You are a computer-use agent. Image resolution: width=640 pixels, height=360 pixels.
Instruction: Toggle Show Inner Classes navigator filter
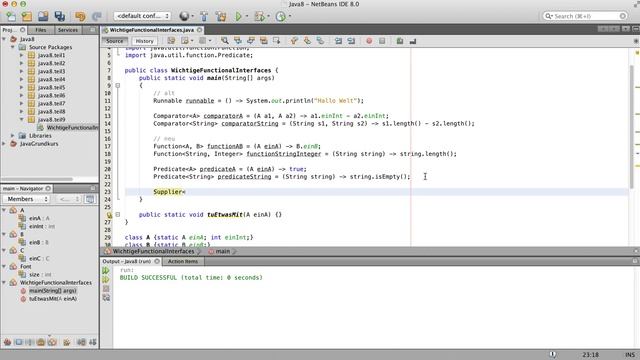tap(52, 342)
